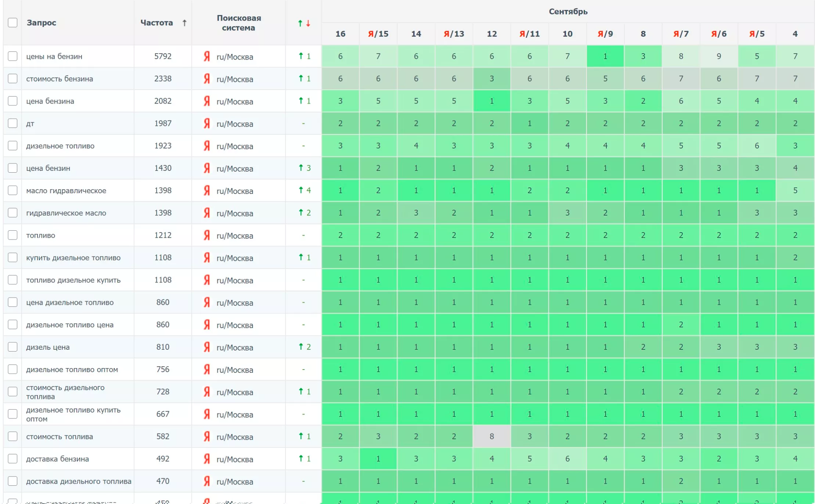This screenshot has height=504, width=815.
Task: Click 'Поисковая система' column header
Action: pyautogui.click(x=238, y=23)
